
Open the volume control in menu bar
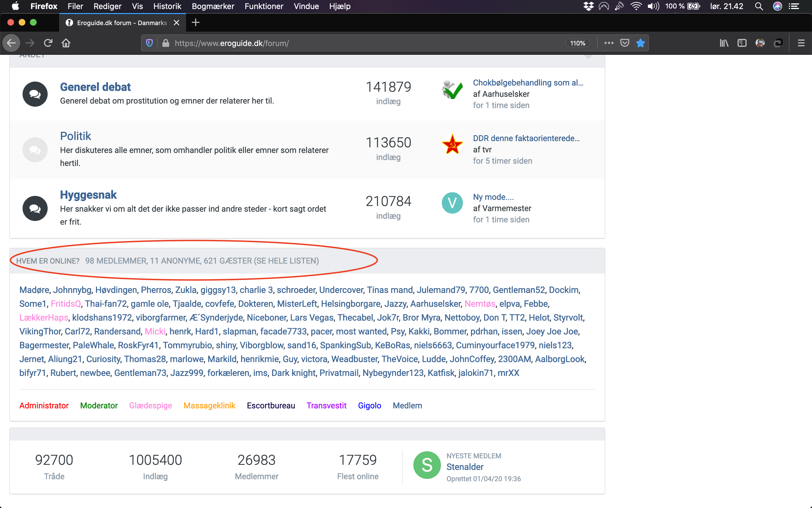pos(653,6)
